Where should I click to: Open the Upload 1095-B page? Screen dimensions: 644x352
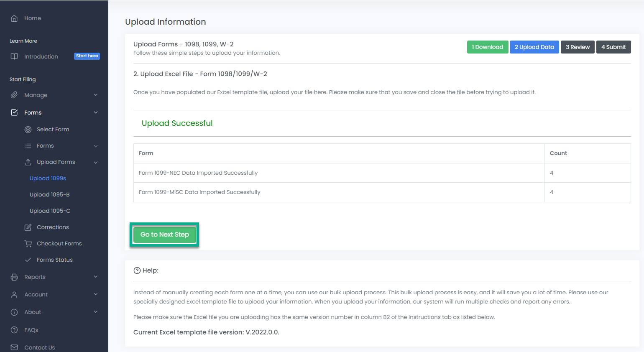pos(49,195)
